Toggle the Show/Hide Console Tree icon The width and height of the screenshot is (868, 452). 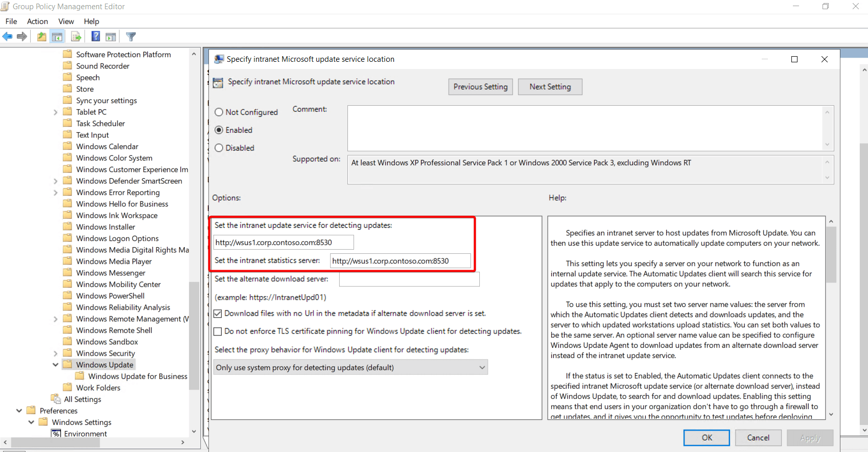(57, 37)
